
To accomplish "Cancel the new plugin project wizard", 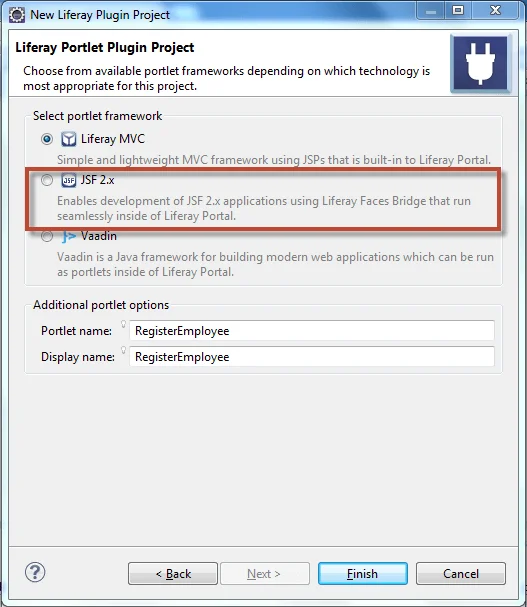I will pyautogui.click(x=461, y=574).
